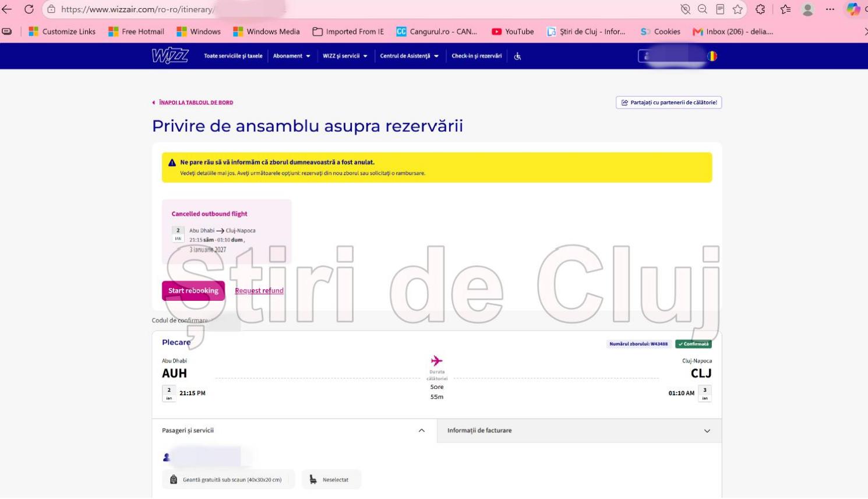Open the Centrul de Asistență dropdown

pos(409,56)
